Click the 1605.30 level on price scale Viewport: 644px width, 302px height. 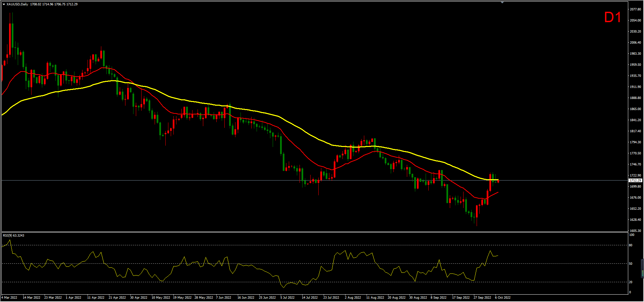(635, 231)
